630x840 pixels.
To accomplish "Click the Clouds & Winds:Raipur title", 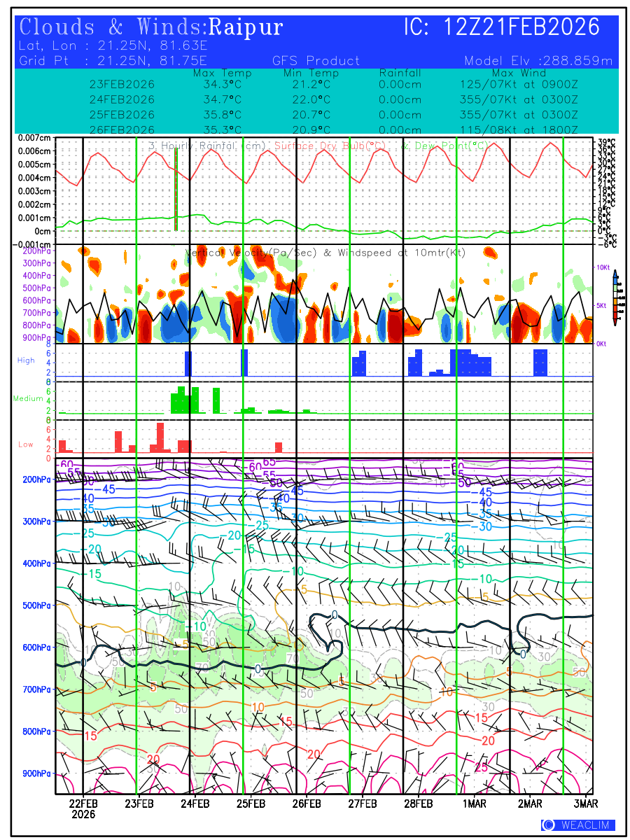I will [x=151, y=27].
